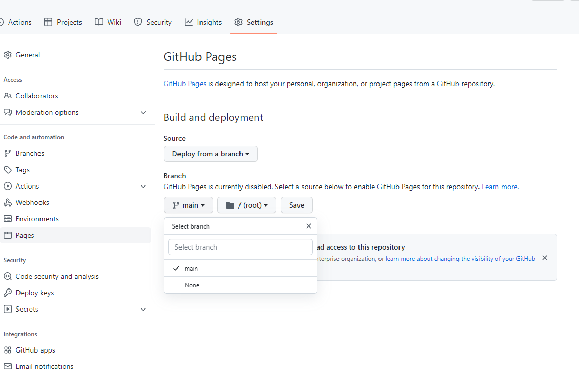The width and height of the screenshot is (579, 392).
Task: Open the Wiki tab
Action: tap(108, 22)
